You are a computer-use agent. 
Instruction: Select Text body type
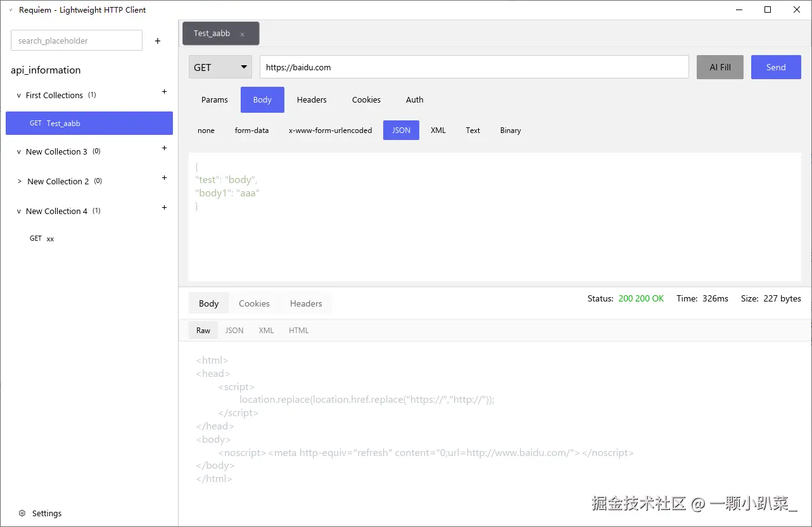(473, 130)
